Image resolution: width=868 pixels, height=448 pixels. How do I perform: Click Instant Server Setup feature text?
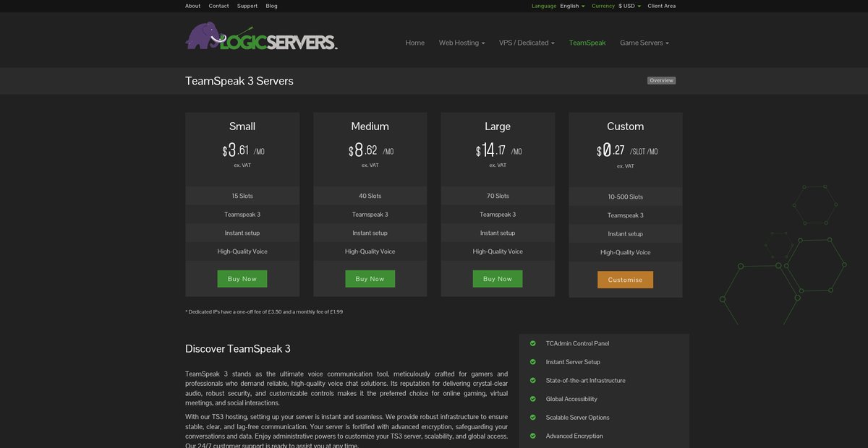tap(573, 362)
